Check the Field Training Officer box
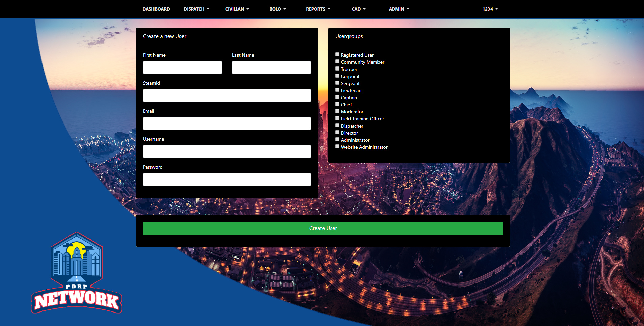The height and width of the screenshot is (326, 644). (x=337, y=118)
